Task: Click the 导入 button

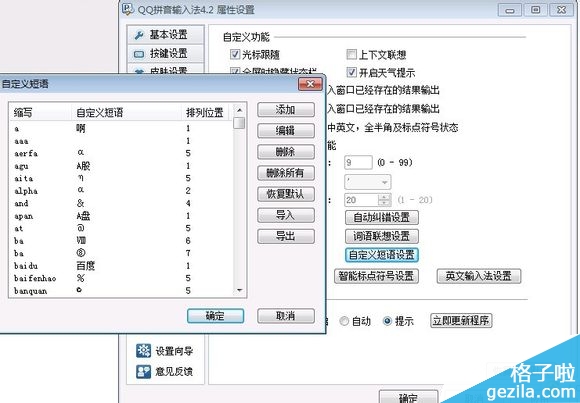Action: point(286,215)
